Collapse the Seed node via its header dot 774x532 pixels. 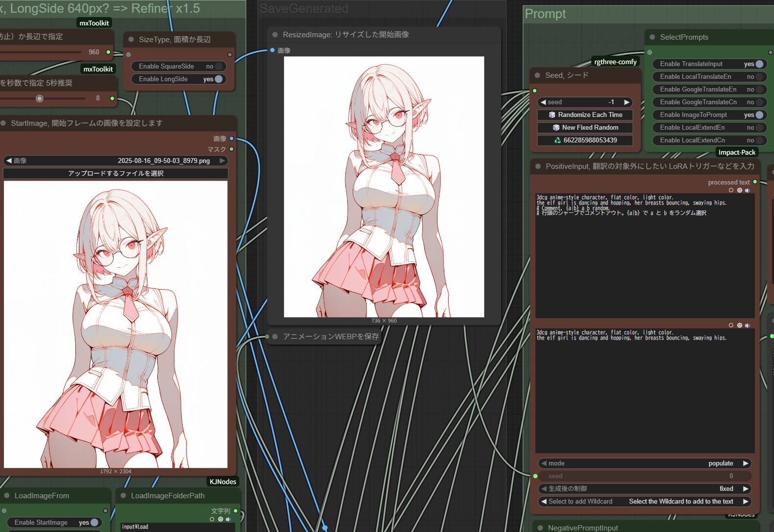(537, 75)
